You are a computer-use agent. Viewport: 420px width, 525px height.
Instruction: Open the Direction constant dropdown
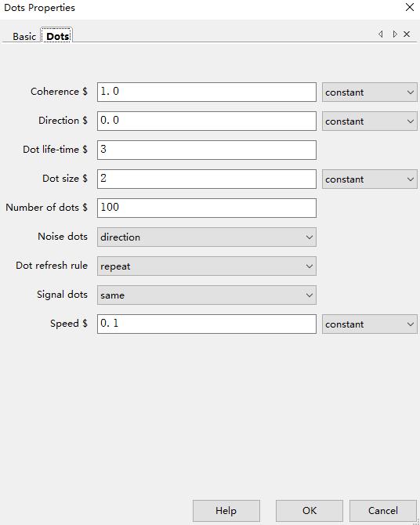click(370, 121)
